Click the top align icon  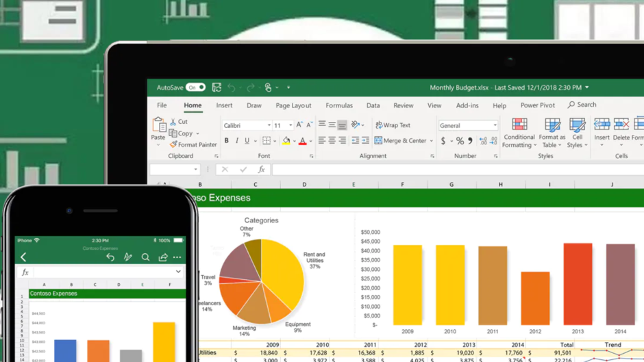pyautogui.click(x=322, y=125)
